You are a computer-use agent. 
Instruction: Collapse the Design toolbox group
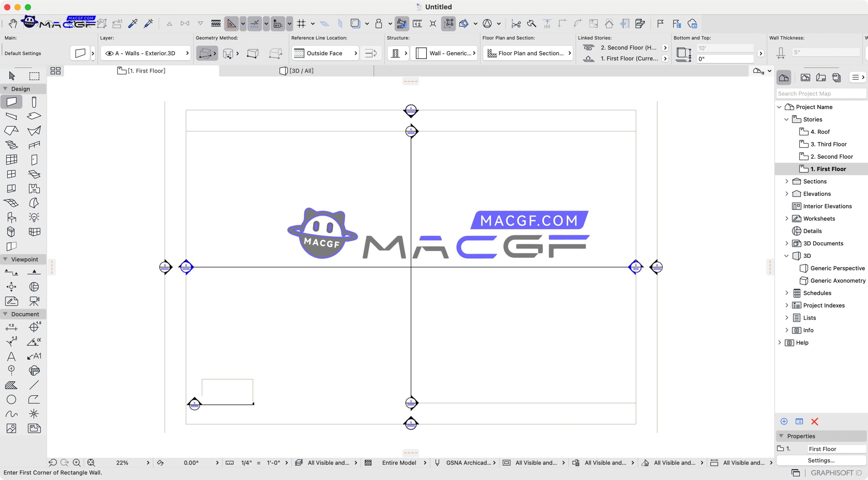pos(5,89)
